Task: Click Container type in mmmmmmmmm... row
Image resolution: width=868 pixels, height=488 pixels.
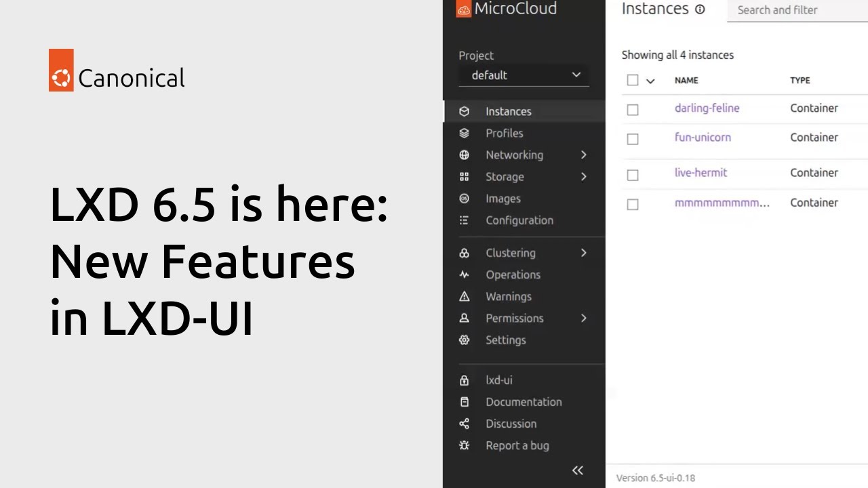Action: tap(814, 203)
